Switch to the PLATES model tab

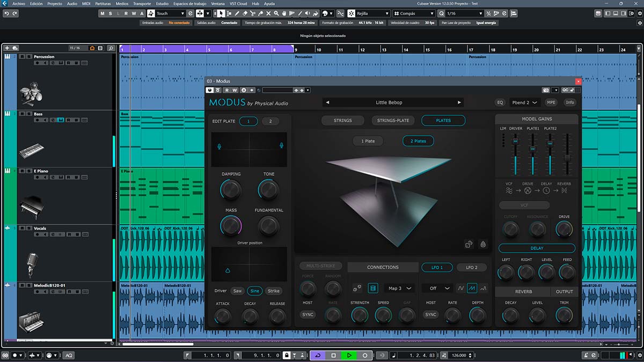(443, 121)
